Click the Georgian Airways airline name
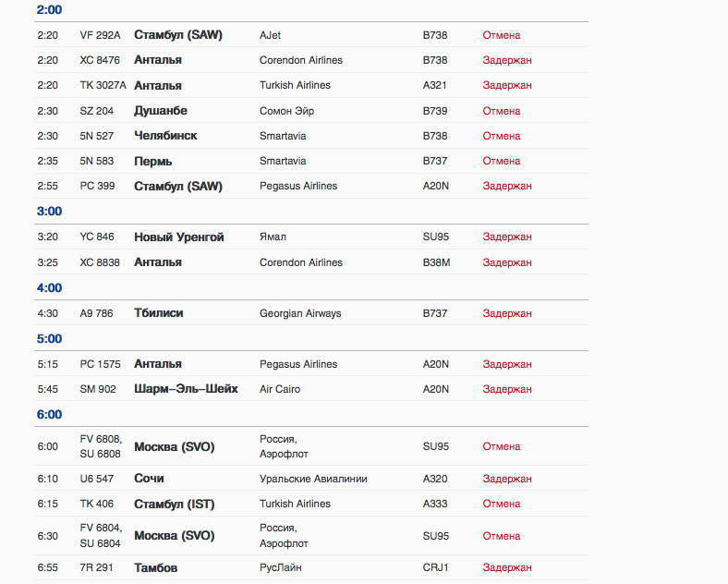 pyautogui.click(x=300, y=313)
